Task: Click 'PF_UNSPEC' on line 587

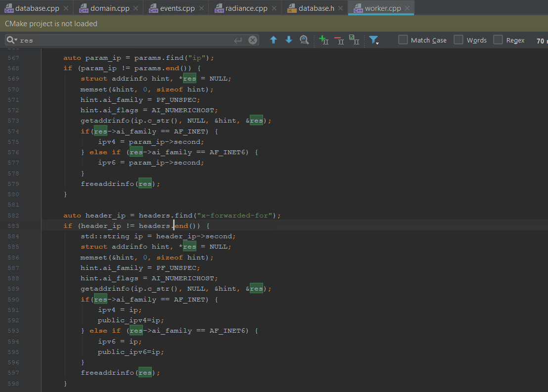Action: 176,268
